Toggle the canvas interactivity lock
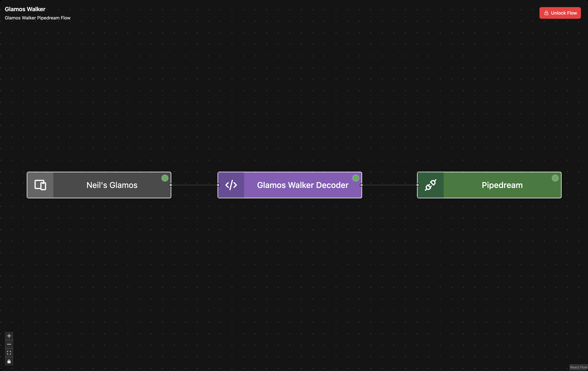 click(9, 361)
